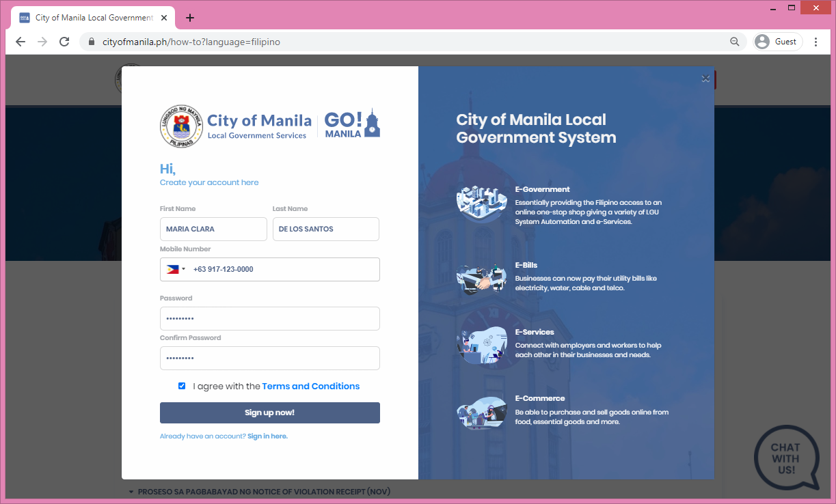The width and height of the screenshot is (836, 504).
Task: Click the Sign in here link
Action: pos(267,436)
